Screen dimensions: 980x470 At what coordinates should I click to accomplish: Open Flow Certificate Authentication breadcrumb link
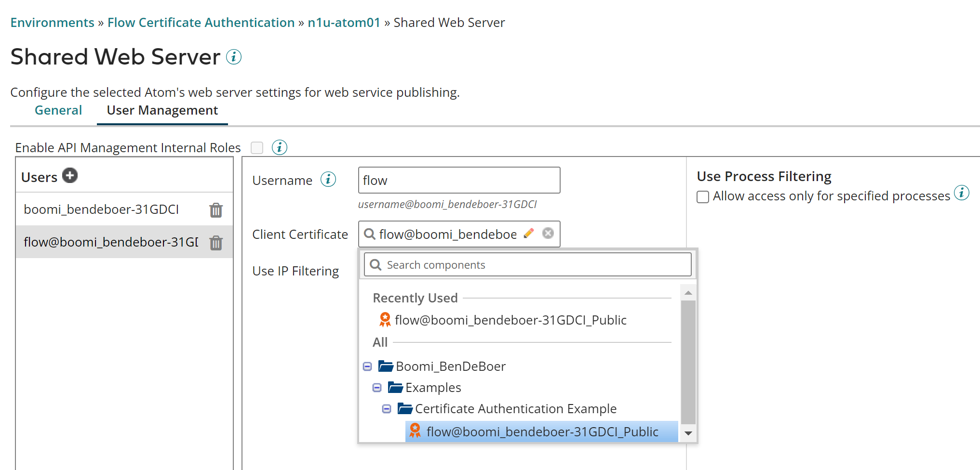click(201, 22)
